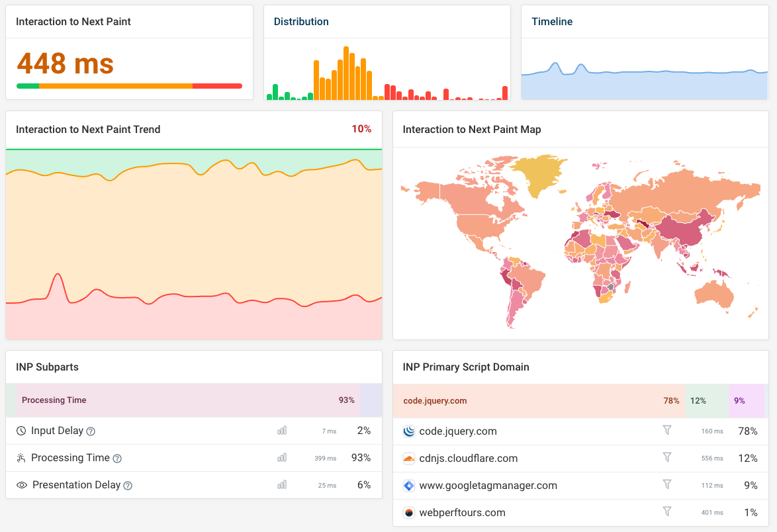The height and width of the screenshot is (532, 777).
Task: Click the 9% purple segment in domain bar
Action: [747, 401]
